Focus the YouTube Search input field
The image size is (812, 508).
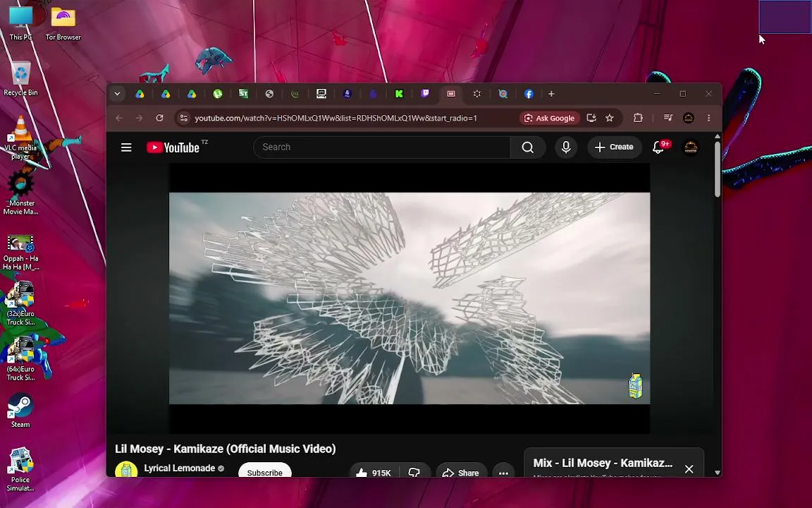coord(381,147)
